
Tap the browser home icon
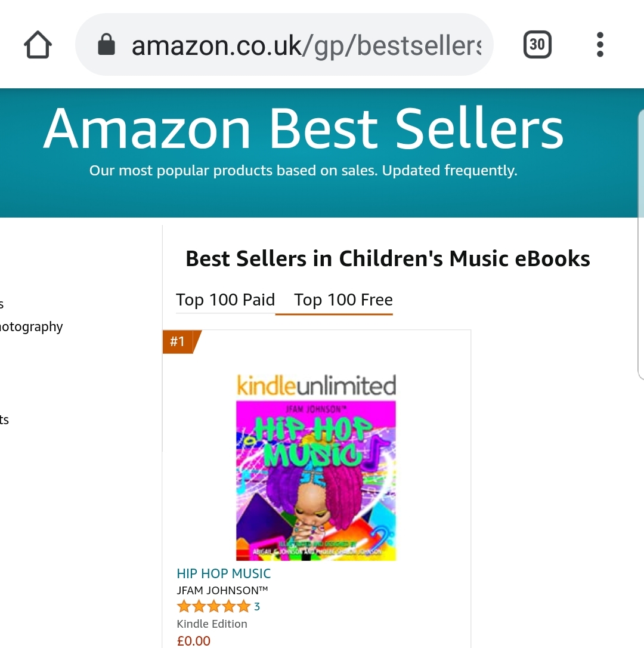coord(38,45)
